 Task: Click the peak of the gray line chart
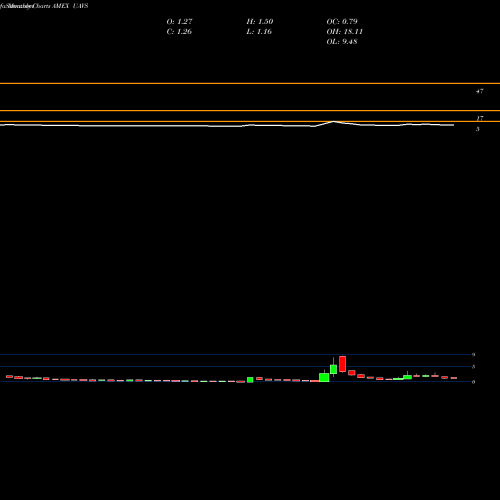(x=334, y=122)
